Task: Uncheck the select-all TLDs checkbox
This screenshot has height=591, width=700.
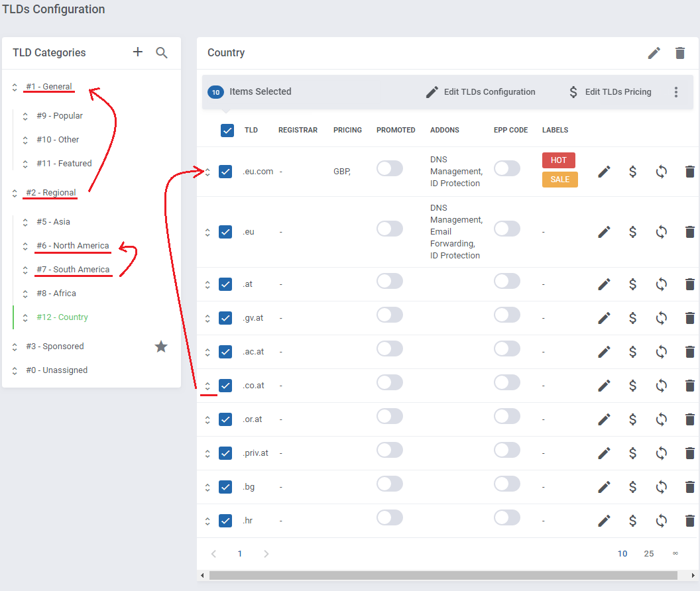Action: pos(227,131)
